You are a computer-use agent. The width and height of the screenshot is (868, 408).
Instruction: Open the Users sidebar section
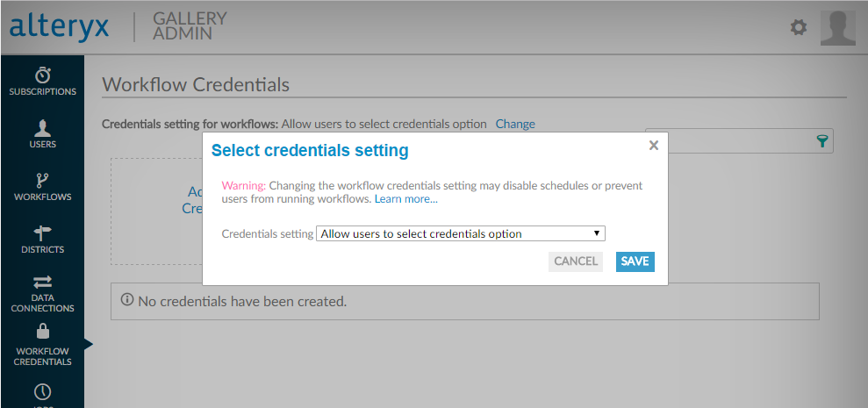click(42, 134)
